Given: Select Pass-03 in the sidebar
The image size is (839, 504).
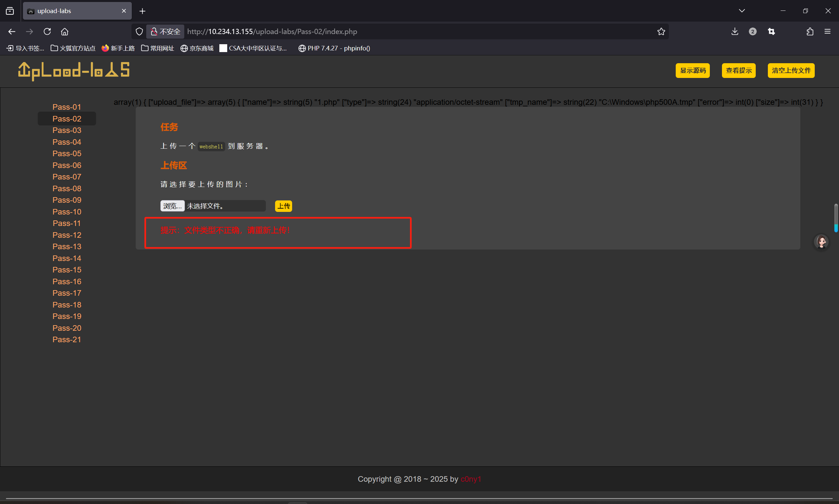Looking at the screenshot, I should (67, 130).
